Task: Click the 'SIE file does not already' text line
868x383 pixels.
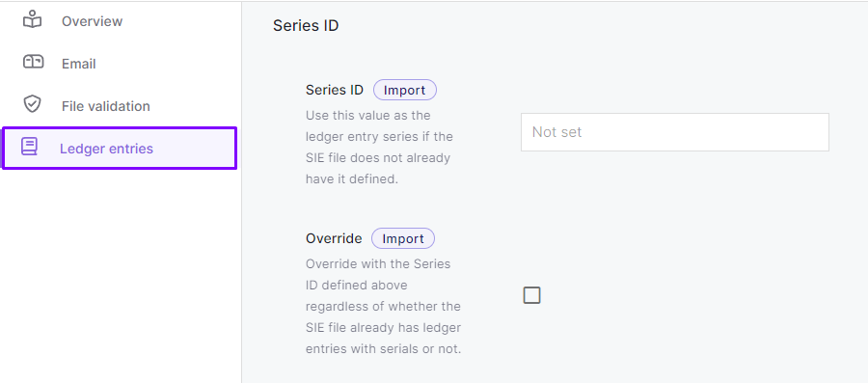Action: coord(378,158)
